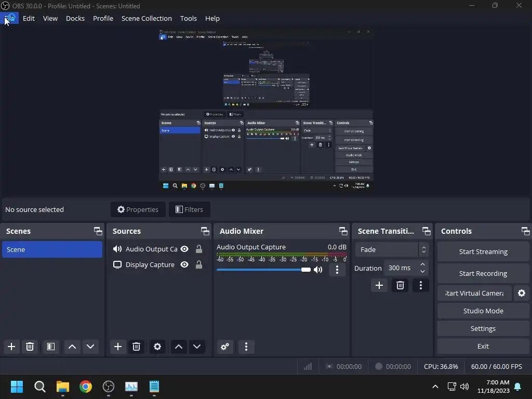Click the CPU: 36.8% status text

click(441, 366)
